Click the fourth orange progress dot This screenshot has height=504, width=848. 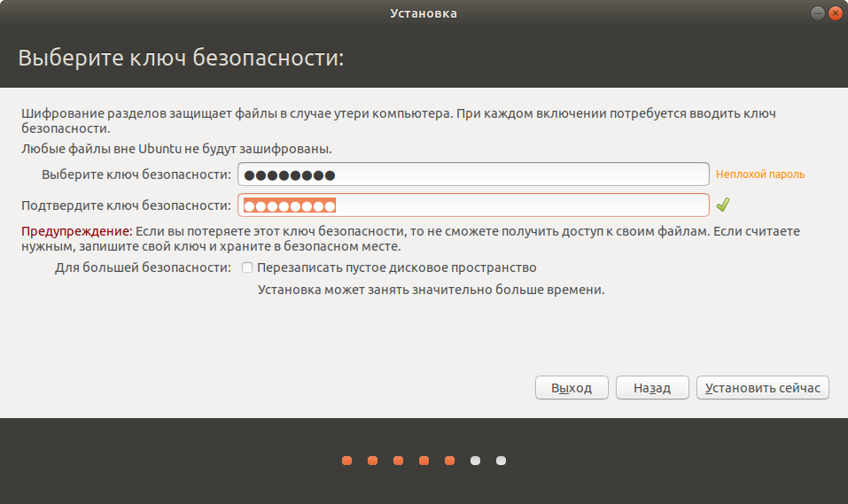pos(424,461)
